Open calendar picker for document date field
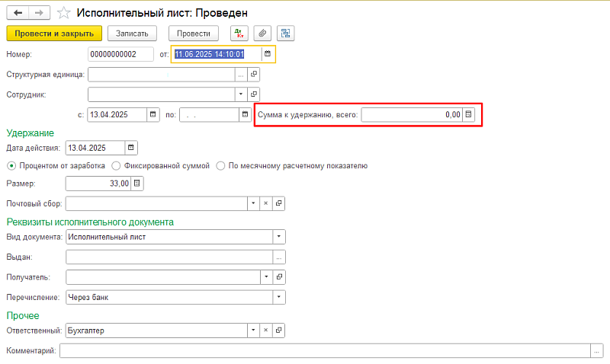 click(x=268, y=54)
